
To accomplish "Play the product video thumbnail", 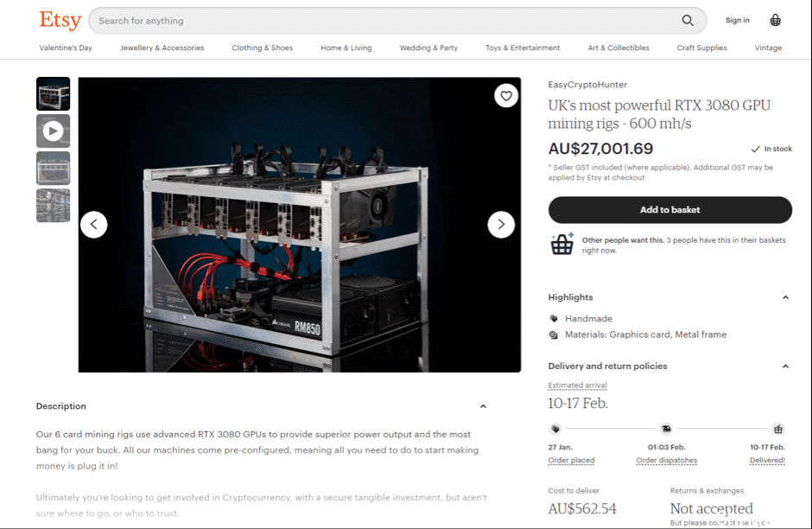I will pyautogui.click(x=53, y=131).
